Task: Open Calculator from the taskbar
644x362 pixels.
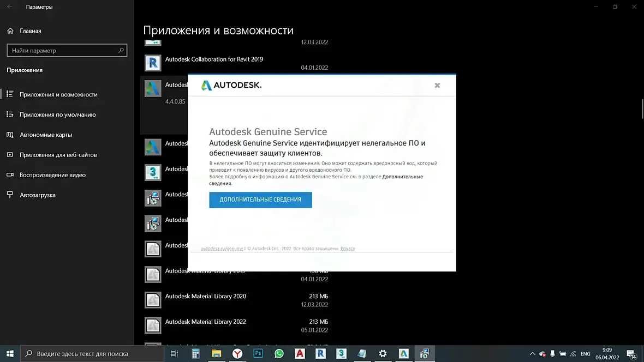Action: coord(195,353)
